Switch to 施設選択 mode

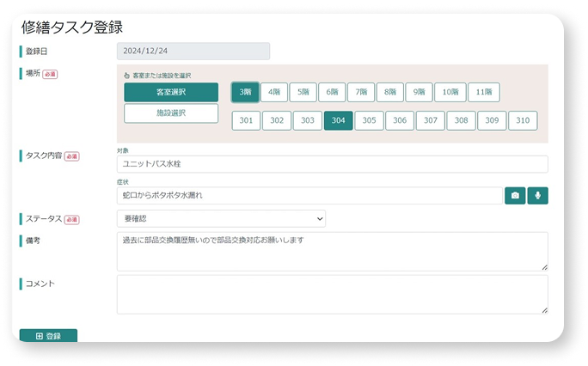[171, 113]
